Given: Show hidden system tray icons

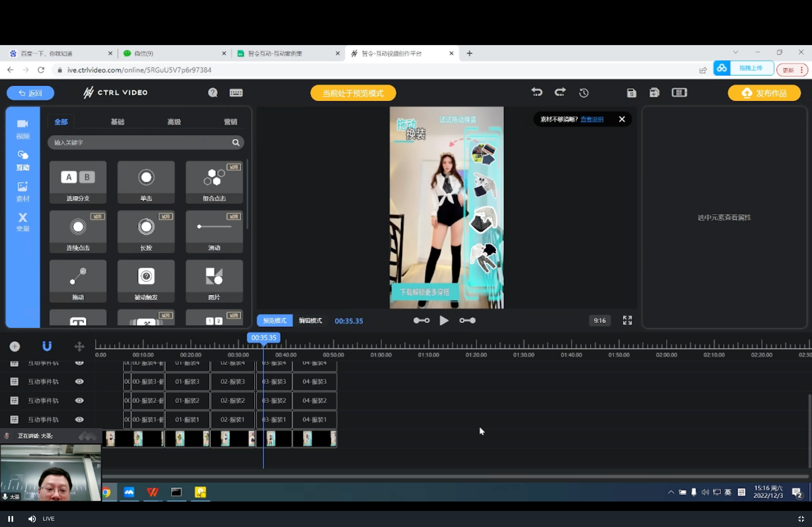Looking at the screenshot, I should (x=671, y=492).
